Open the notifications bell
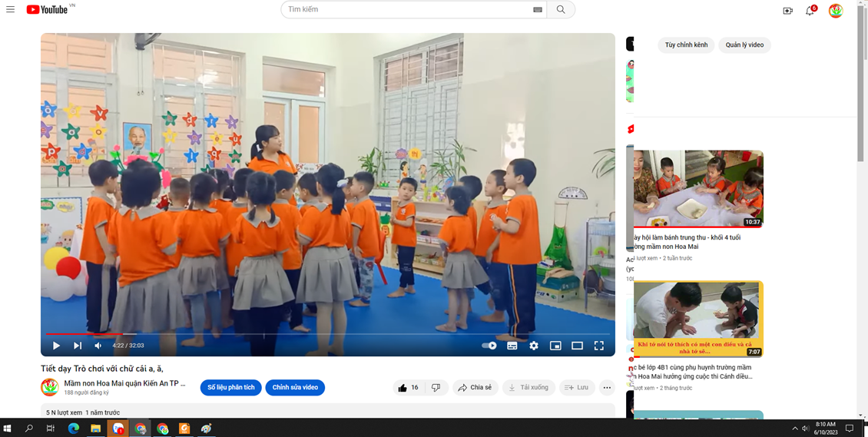The height and width of the screenshot is (437, 868). pos(810,11)
